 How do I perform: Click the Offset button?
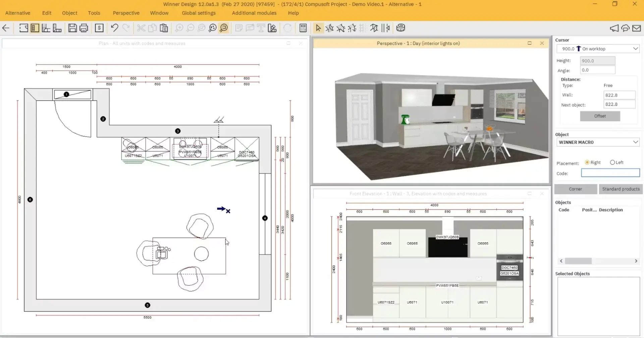[x=600, y=116]
